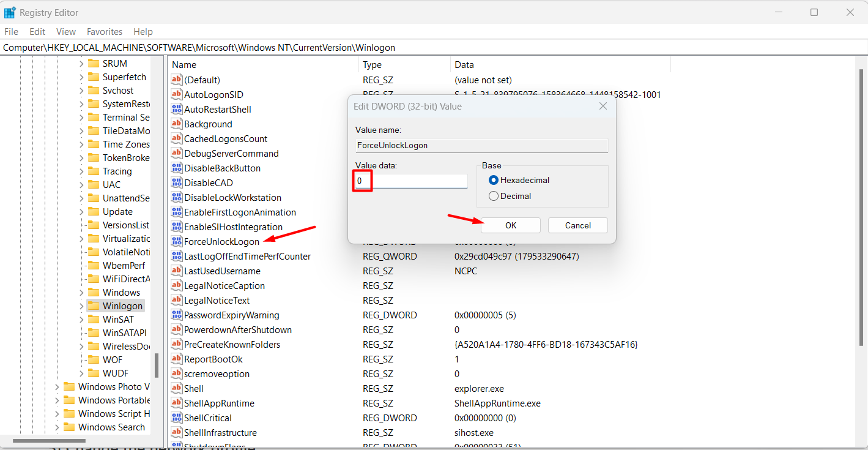Screen dimensions: 868x450
Task: Click the REG_SZ icon beside Background
Action: click(x=177, y=124)
